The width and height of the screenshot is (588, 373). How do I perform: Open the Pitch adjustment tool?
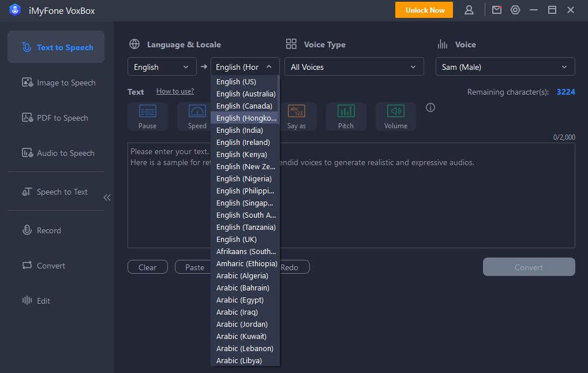point(346,117)
